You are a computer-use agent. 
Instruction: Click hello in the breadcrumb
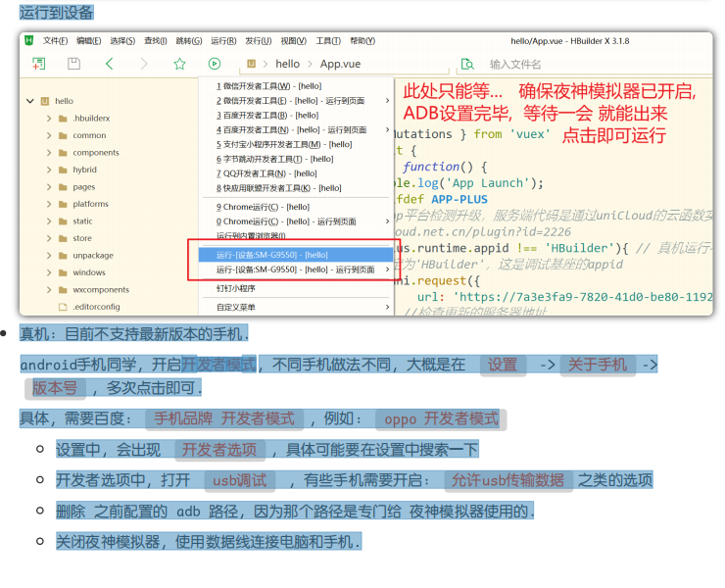pos(288,64)
